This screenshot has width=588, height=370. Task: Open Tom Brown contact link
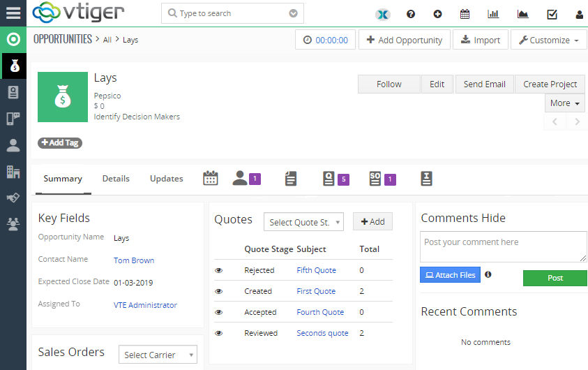[x=134, y=260]
